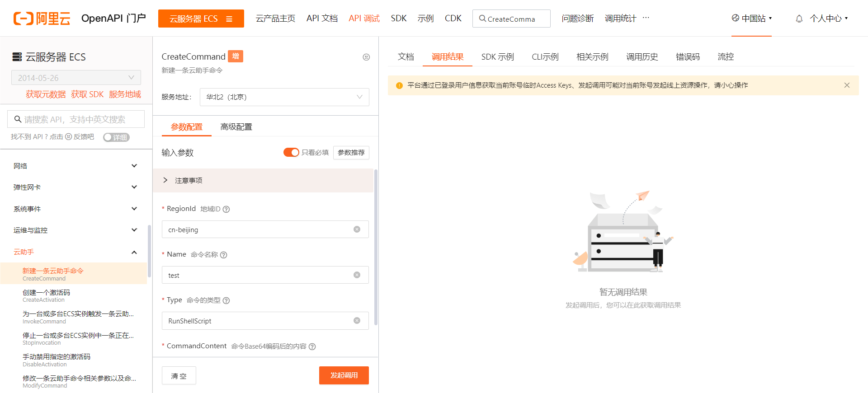Select the StopInvocation API entry
Screen dimensions: 868x393
74,339
